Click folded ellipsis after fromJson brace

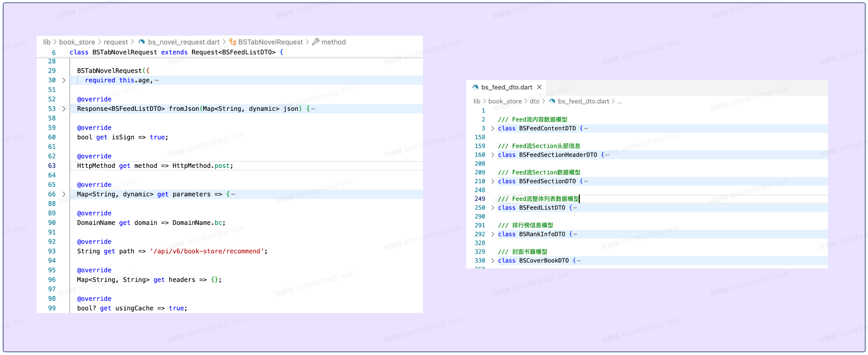313,109
